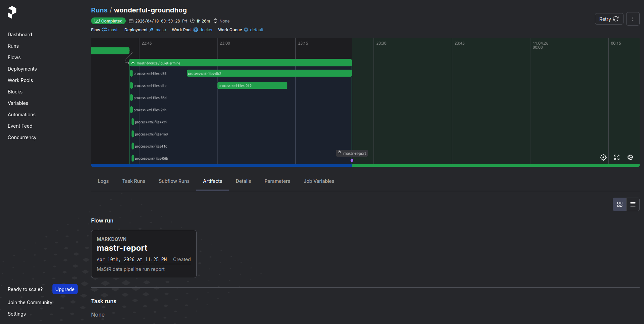This screenshot has height=324, width=644.
Task: Switch artifacts to list view
Action: click(633, 204)
